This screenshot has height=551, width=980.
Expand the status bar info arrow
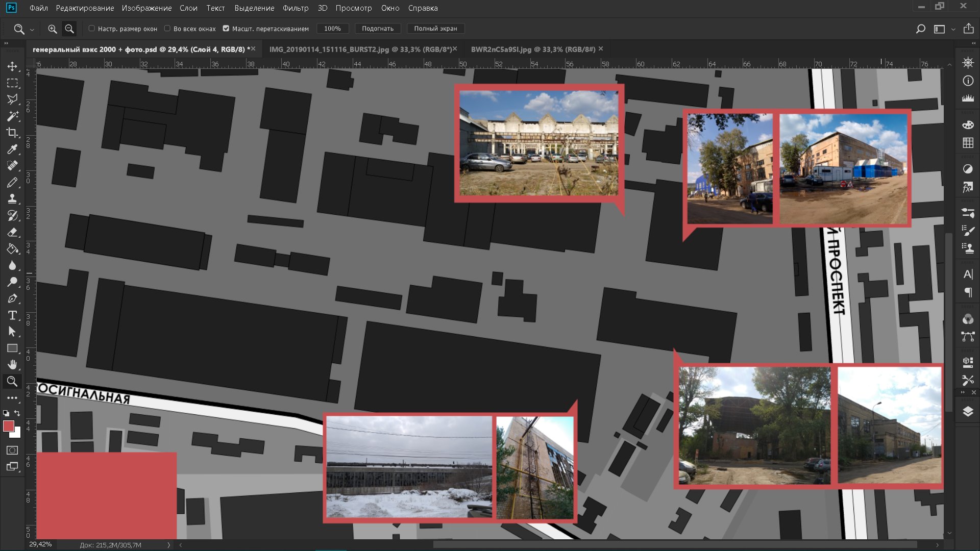pos(168,545)
